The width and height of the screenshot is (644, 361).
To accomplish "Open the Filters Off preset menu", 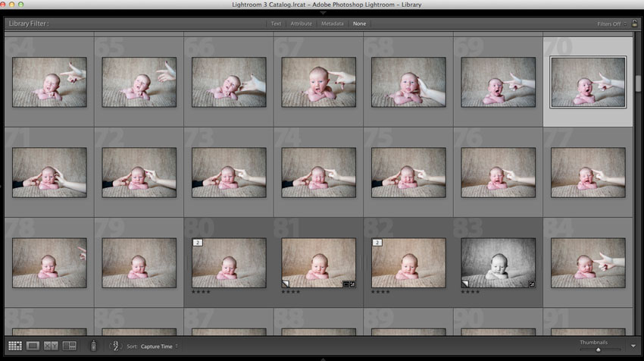I will [611, 24].
